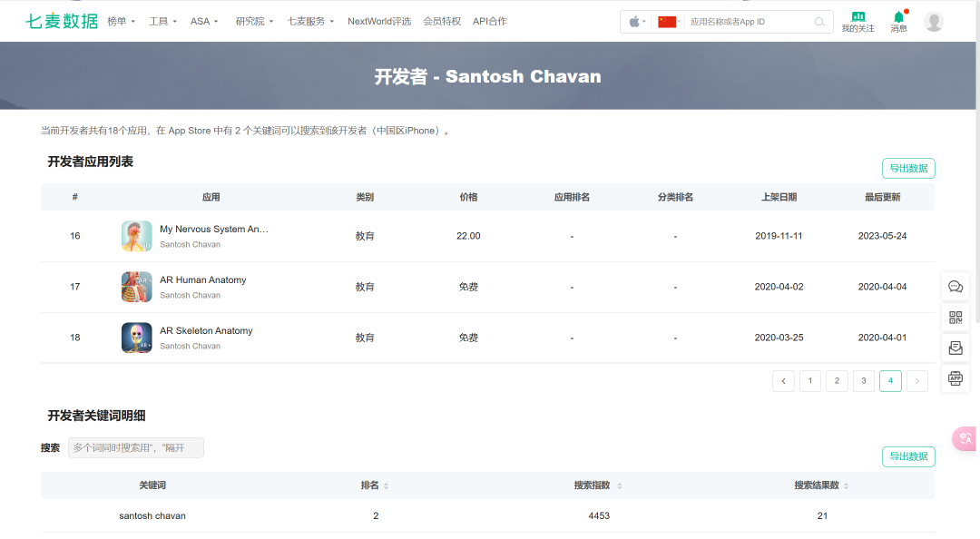Export the developer app list data

tap(908, 168)
